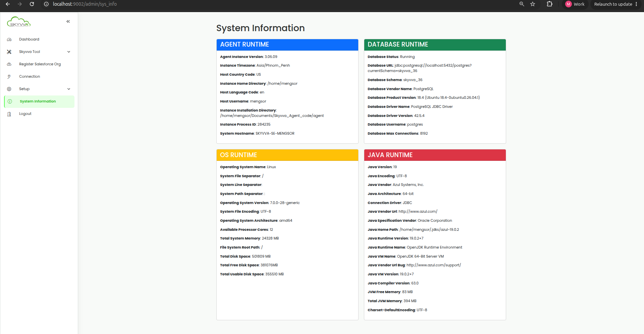The image size is (644, 334).
Task: Open the Register Salesforce Org page
Action: pos(40,64)
